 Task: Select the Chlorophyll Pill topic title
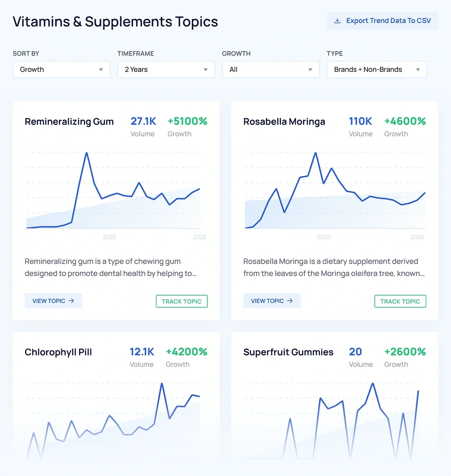[58, 352]
